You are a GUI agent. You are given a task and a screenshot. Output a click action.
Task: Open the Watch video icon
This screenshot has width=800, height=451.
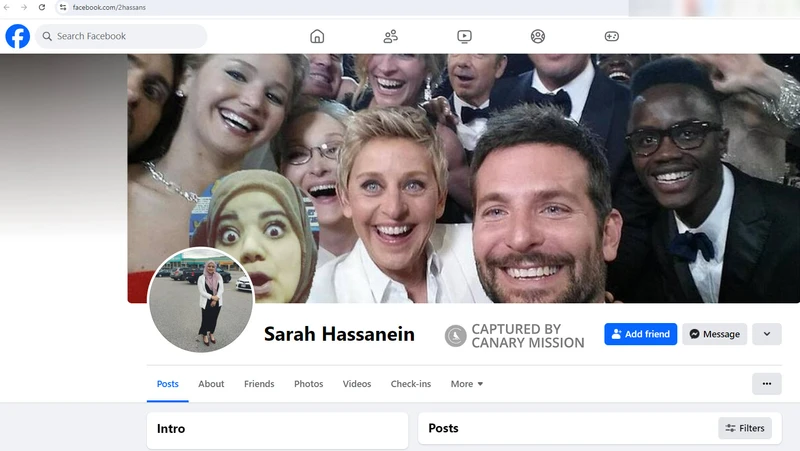click(464, 36)
